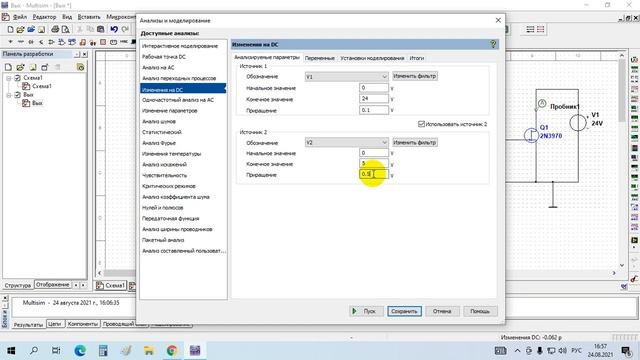
Task: Toggle checkbox next to Схема1 root in tree
Action: [18, 78]
